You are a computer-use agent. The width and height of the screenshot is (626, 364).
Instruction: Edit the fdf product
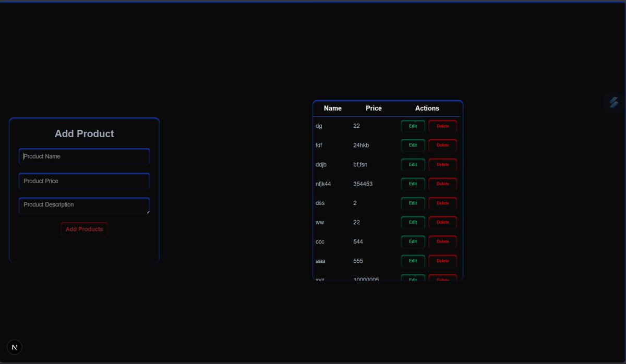(x=413, y=145)
